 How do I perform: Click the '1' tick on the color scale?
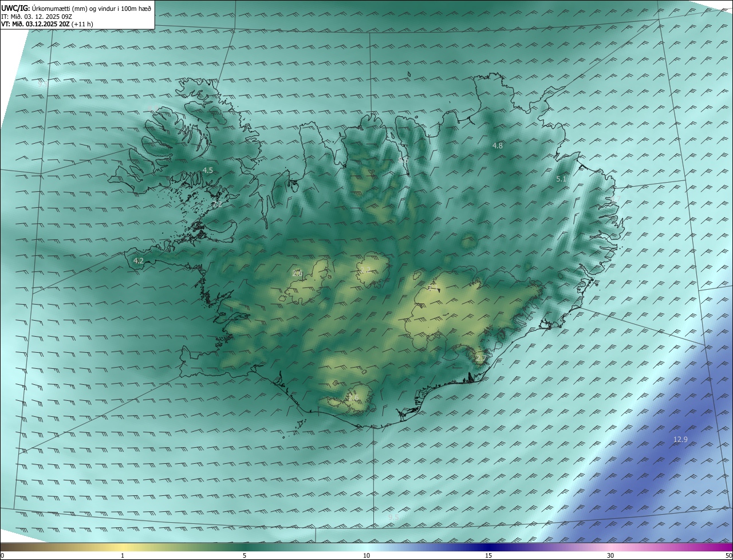pyautogui.click(x=123, y=555)
